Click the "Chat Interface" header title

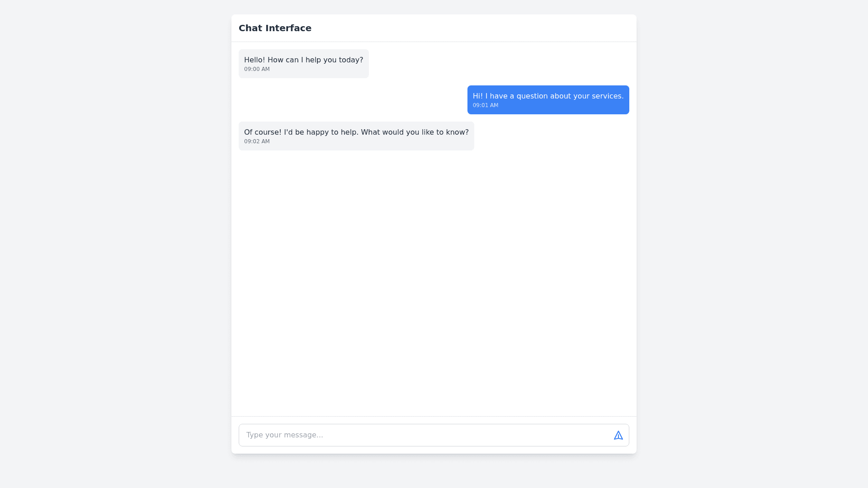[275, 28]
